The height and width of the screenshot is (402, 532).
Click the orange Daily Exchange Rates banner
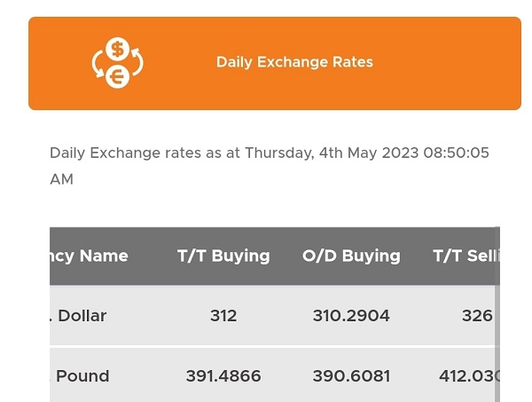(275, 63)
